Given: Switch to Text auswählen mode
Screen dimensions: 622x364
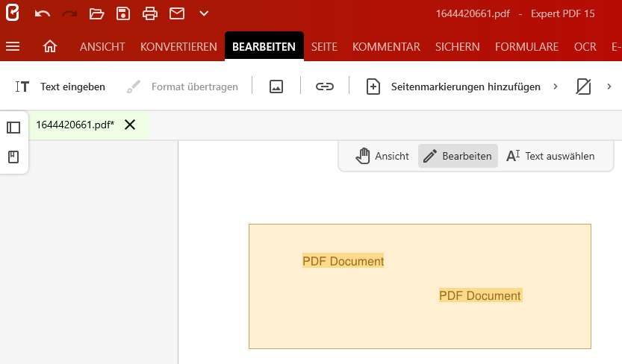Looking at the screenshot, I should pos(550,156).
